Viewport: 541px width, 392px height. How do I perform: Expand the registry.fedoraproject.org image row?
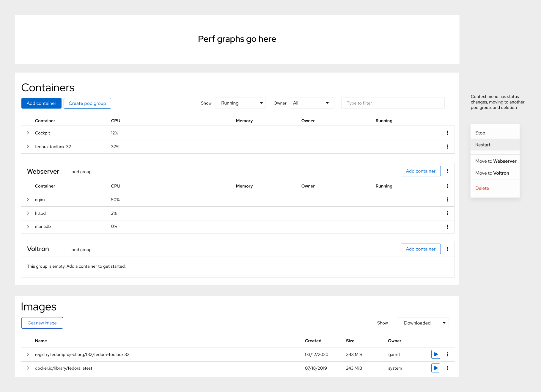(x=28, y=354)
